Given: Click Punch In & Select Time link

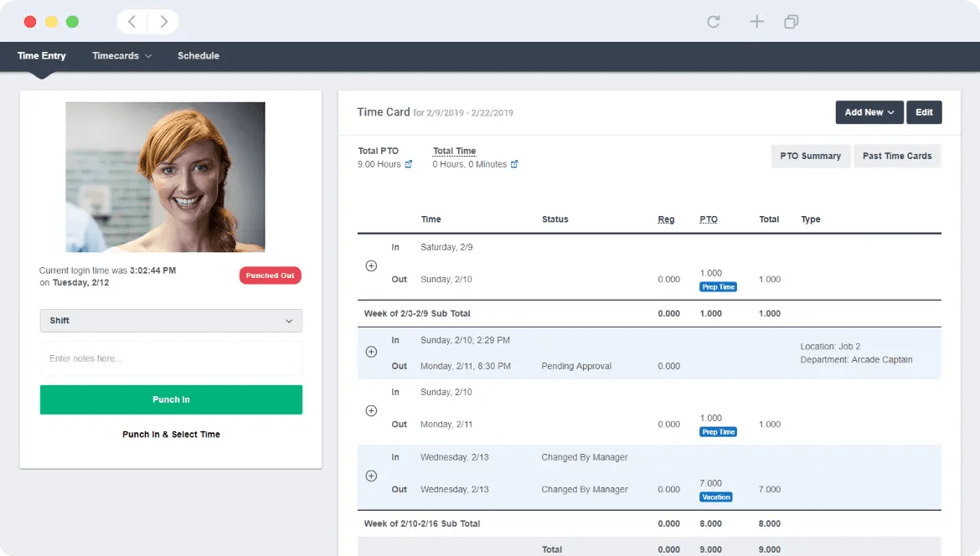Looking at the screenshot, I should [171, 434].
